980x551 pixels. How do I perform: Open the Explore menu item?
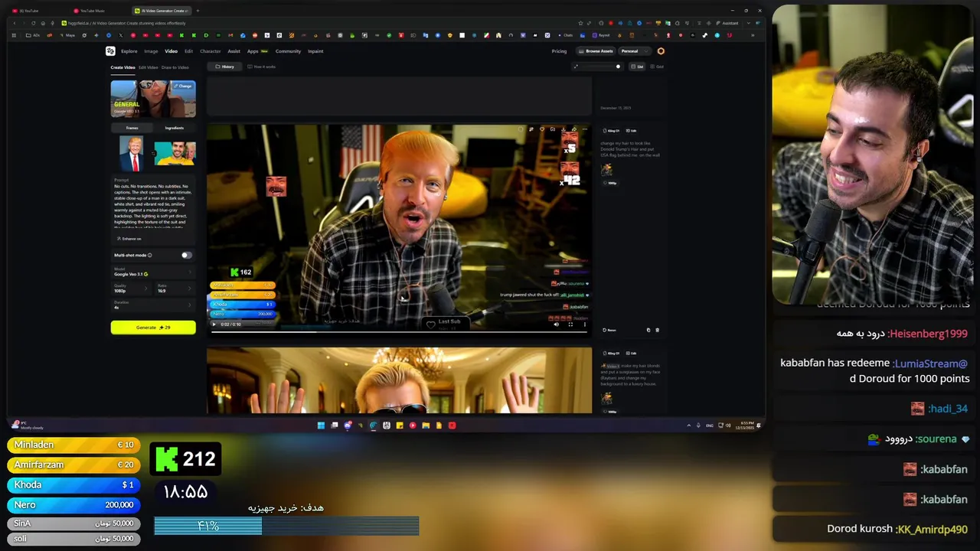point(129,51)
